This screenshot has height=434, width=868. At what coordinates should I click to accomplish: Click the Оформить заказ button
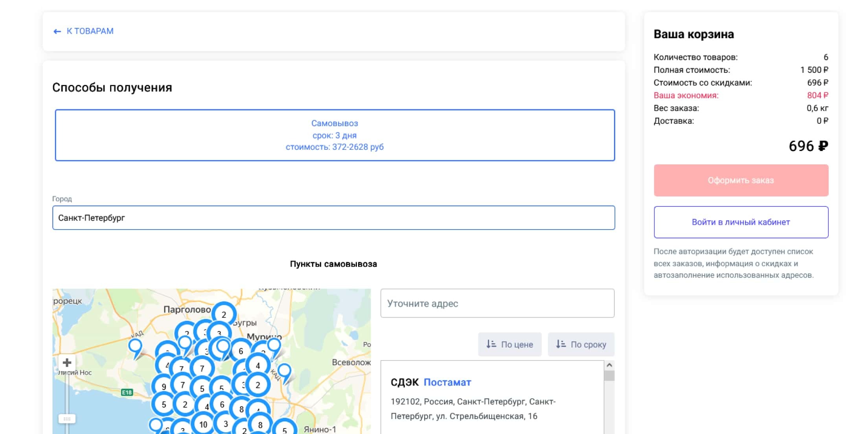(741, 180)
